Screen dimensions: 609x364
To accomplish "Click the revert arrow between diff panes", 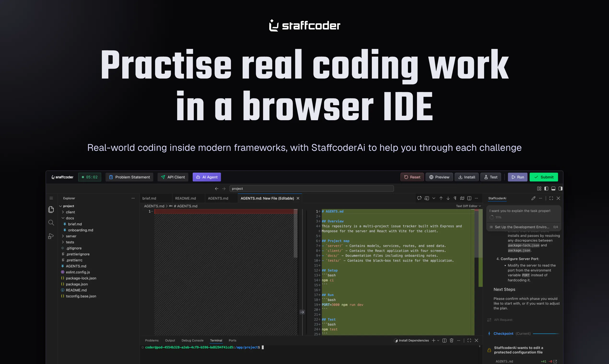I will (302, 312).
